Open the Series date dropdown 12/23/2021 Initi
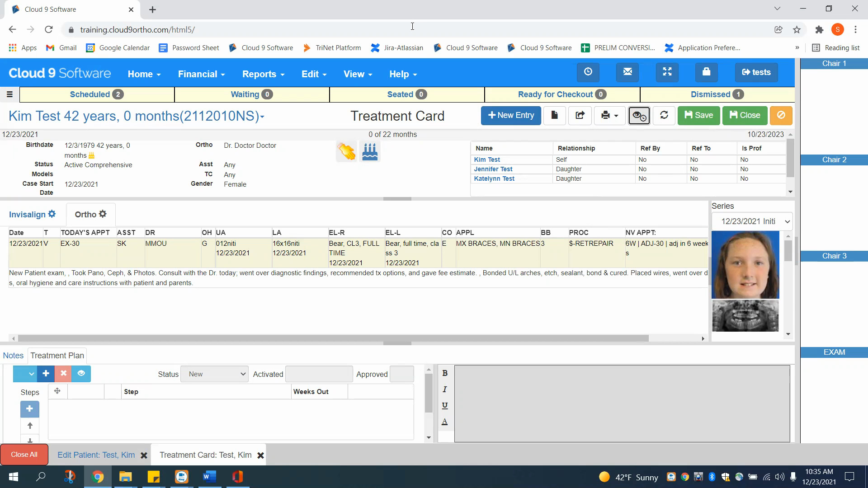This screenshot has width=868, height=488. pyautogui.click(x=752, y=221)
